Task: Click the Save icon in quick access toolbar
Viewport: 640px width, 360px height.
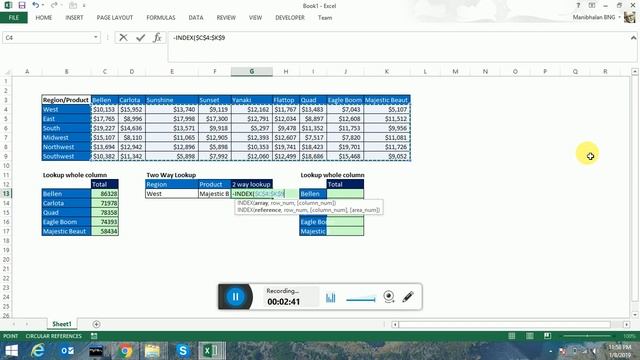Action: [22, 5]
